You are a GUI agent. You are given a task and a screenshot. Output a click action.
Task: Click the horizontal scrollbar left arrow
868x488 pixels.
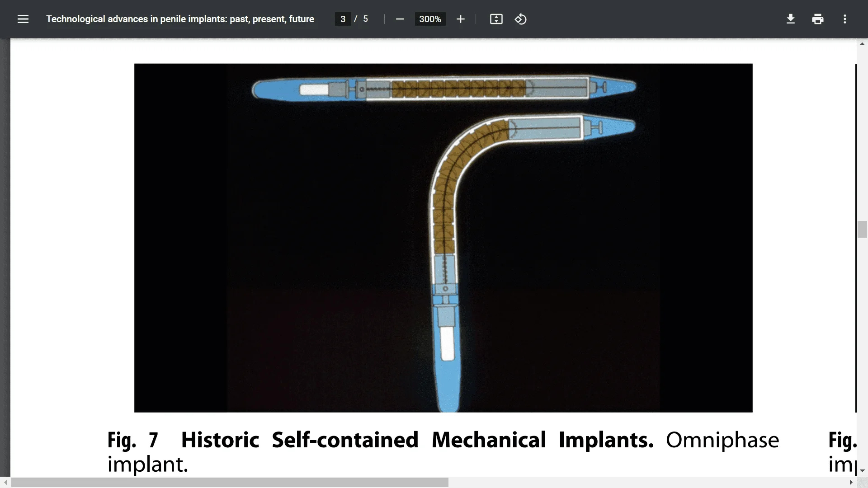point(5,482)
